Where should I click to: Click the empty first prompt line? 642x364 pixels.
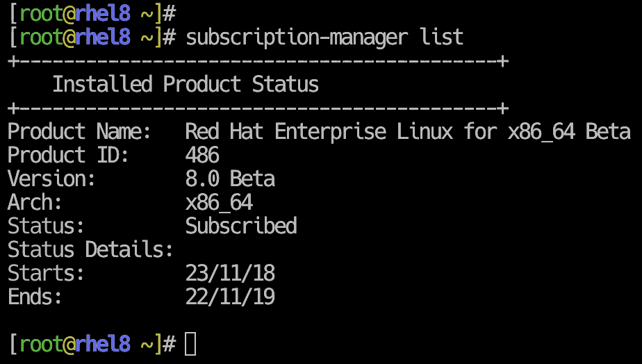point(92,13)
